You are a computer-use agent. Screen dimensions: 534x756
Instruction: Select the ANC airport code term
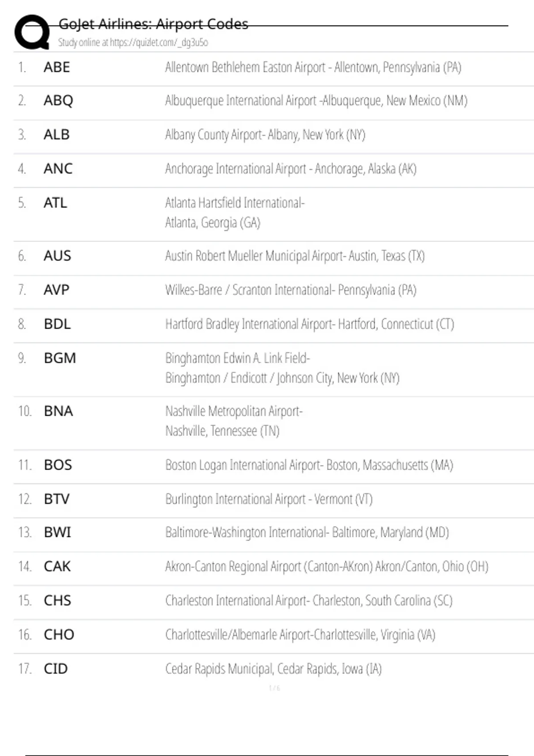tap(58, 169)
